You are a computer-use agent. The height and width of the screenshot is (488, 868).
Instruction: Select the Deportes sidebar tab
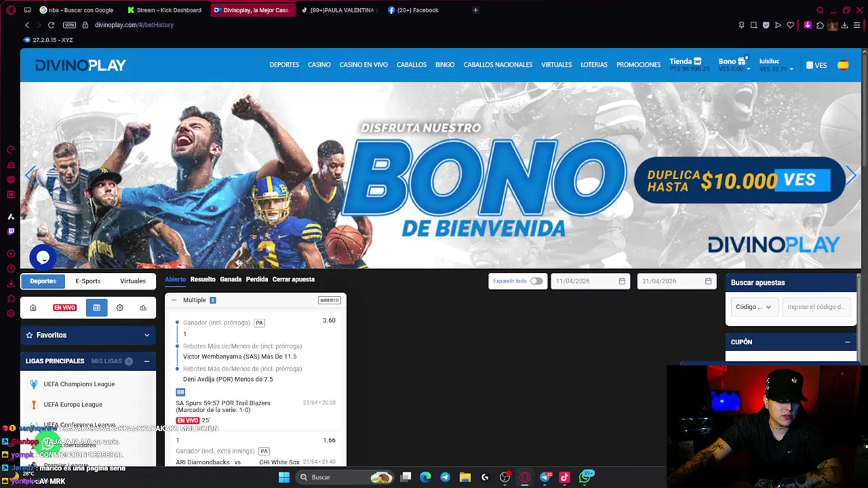pos(43,281)
